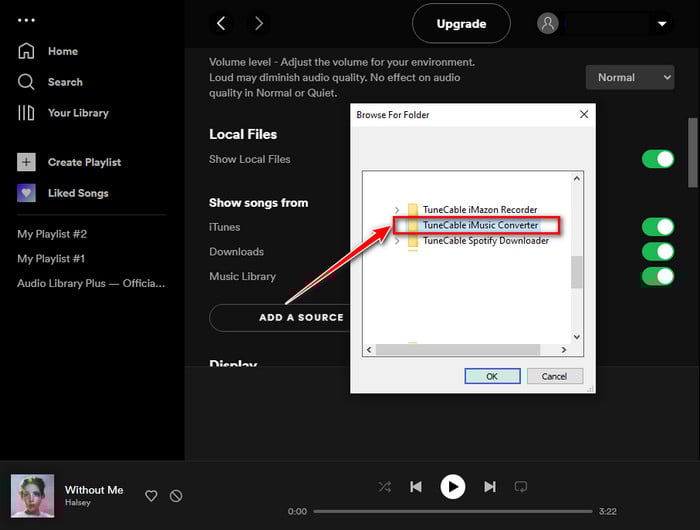Skip to the previous track
This screenshot has height=530, width=700.
click(x=416, y=487)
